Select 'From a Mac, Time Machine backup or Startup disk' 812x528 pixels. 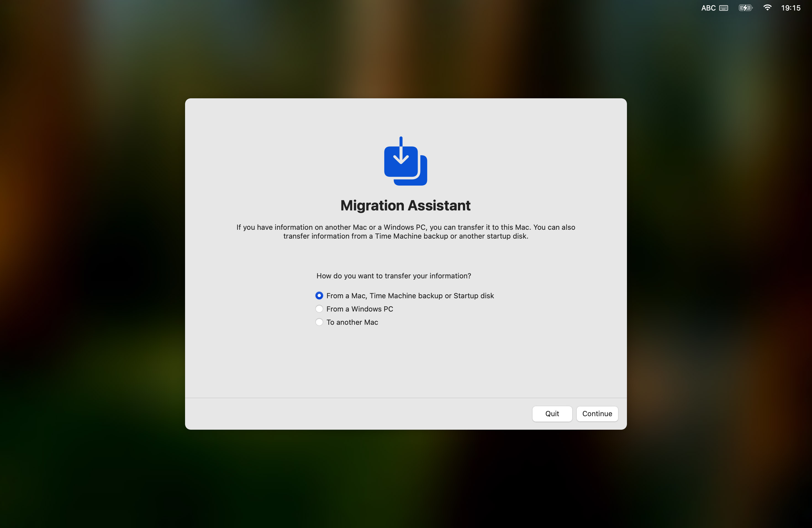pyautogui.click(x=319, y=295)
